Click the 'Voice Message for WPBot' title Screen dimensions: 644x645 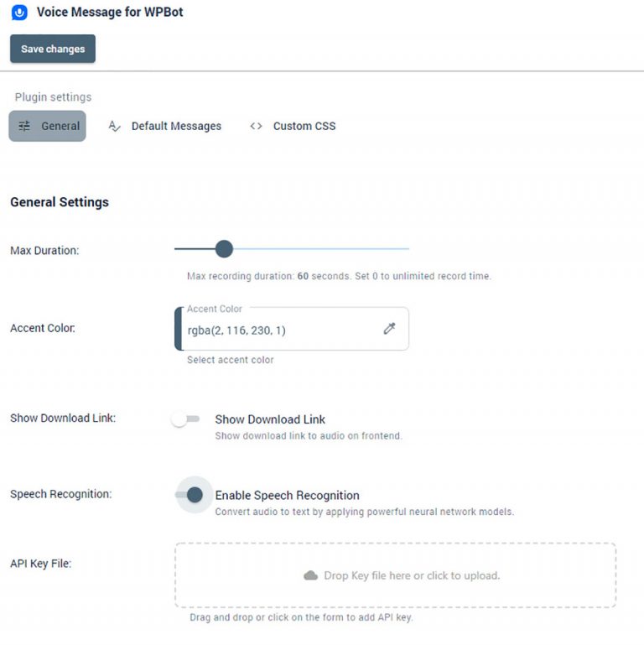point(110,12)
